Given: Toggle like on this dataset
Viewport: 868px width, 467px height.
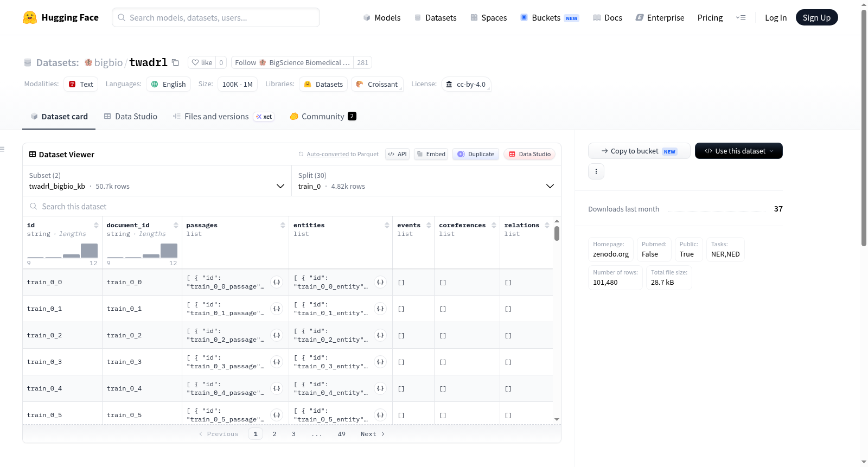Looking at the screenshot, I should pyautogui.click(x=202, y=62).
